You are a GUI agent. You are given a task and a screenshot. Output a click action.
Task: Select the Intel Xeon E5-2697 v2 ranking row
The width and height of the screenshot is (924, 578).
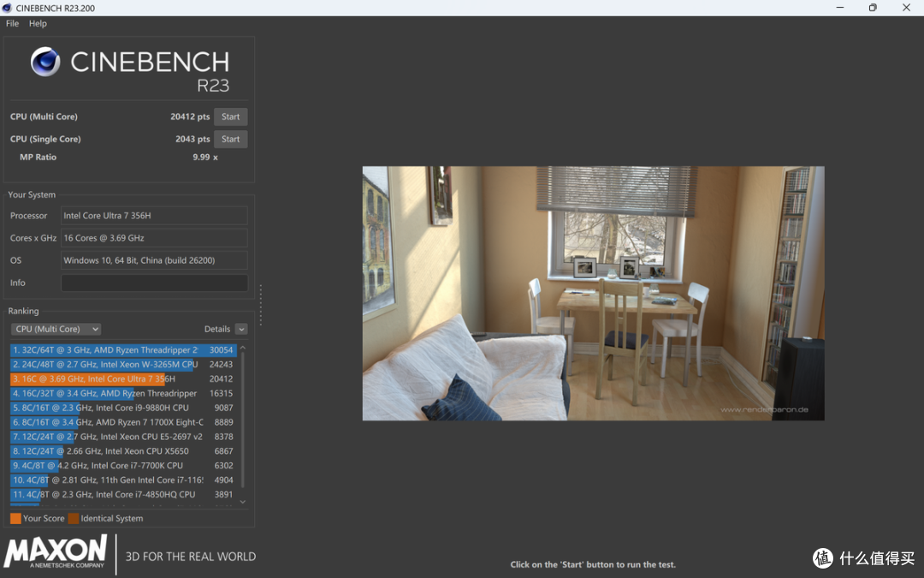[123, 437]
